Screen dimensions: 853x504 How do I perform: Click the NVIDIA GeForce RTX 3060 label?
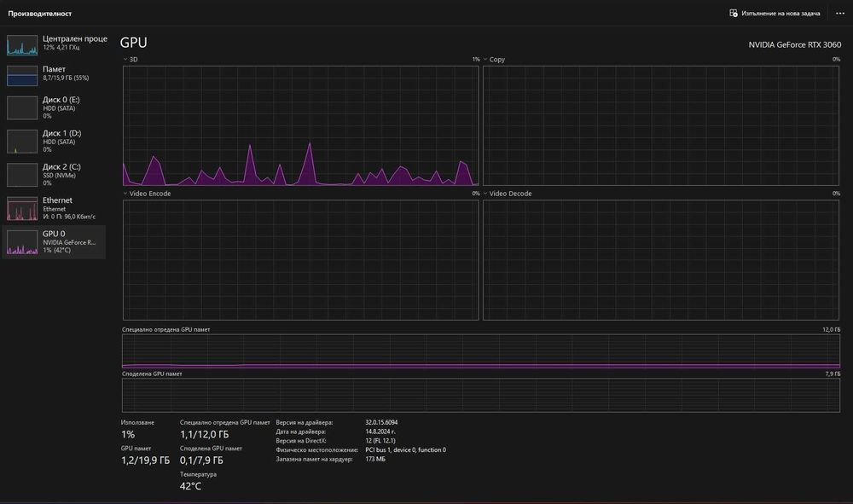tap(794, 44)
